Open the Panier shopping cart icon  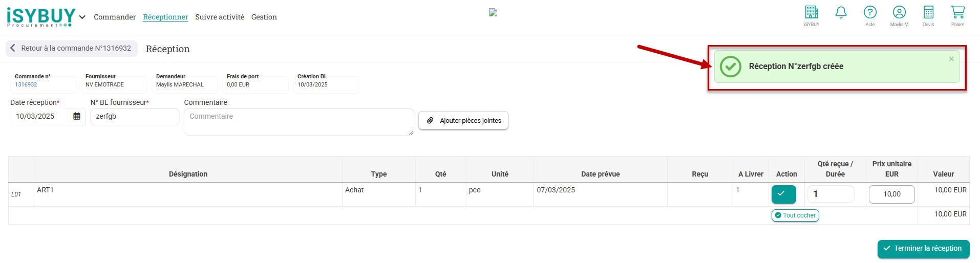coord(957,12)
